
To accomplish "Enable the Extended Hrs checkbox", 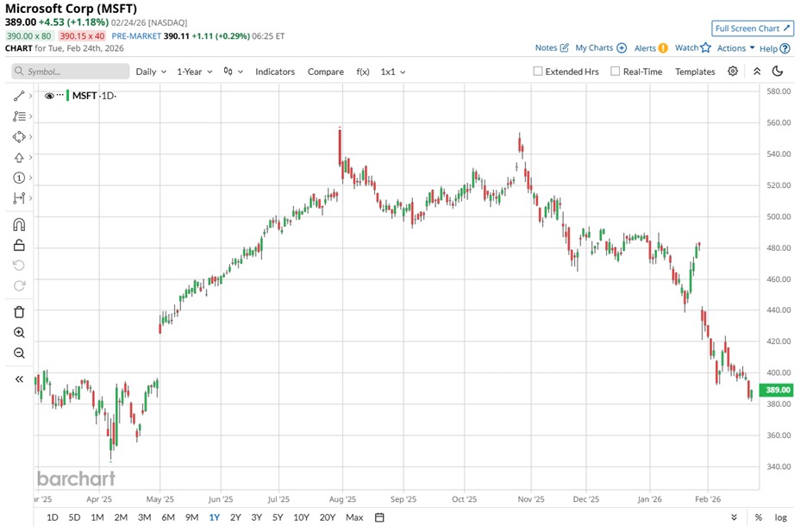I will coord(538,72).
